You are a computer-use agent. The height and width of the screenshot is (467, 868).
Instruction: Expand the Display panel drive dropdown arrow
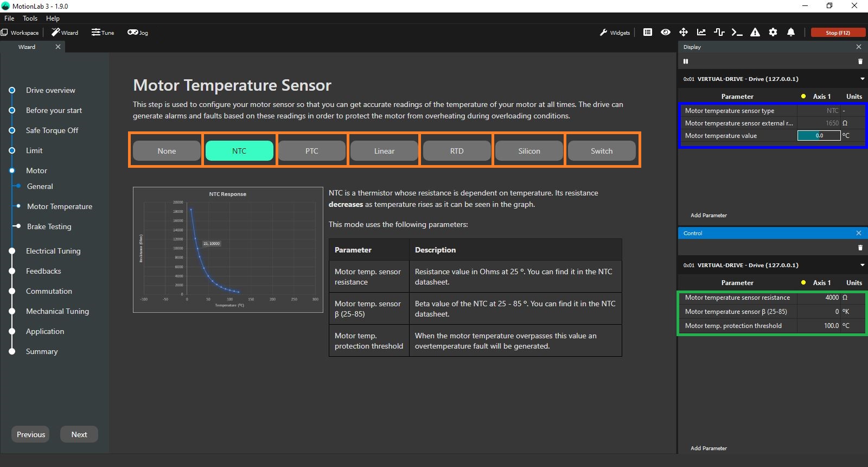click(862, 79)
